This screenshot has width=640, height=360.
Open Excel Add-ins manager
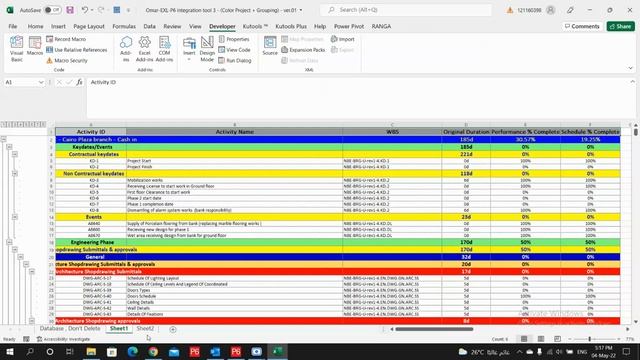[x=144, y=49]
